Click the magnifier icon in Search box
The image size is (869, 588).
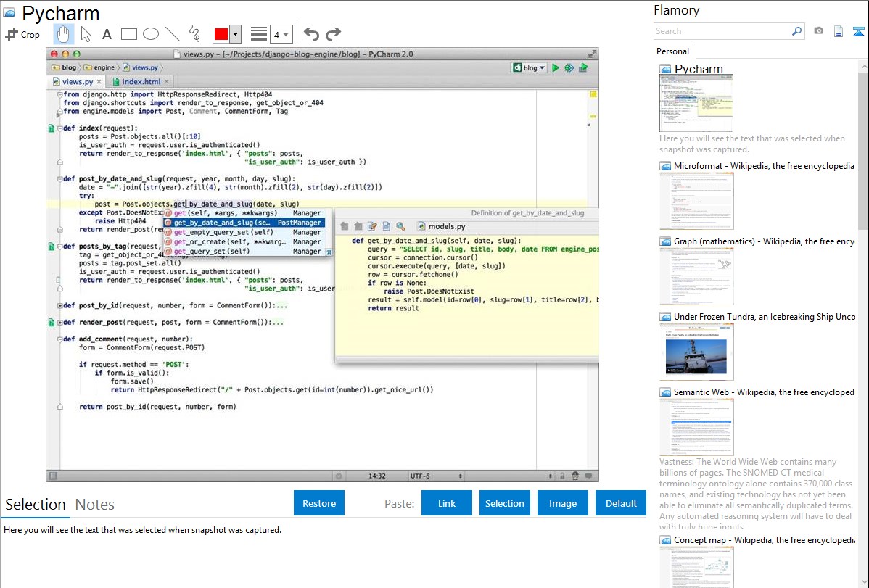tap(796, 31)
